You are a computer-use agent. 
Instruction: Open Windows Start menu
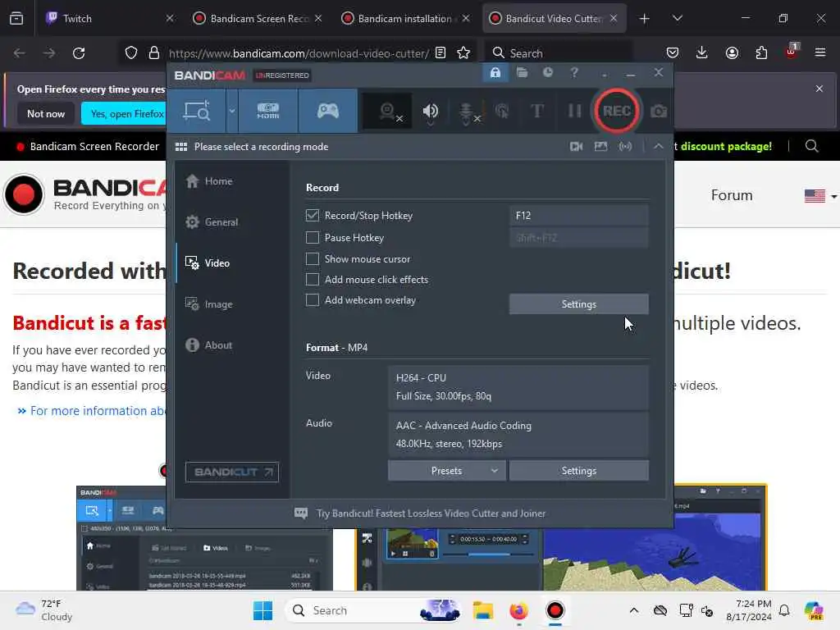coord(262,610)
